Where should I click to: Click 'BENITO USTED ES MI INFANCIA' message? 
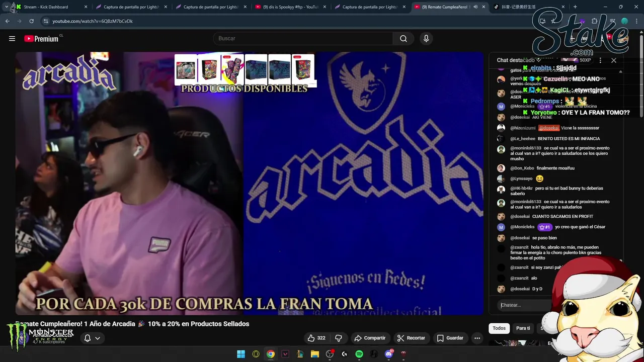coord(569,139)
